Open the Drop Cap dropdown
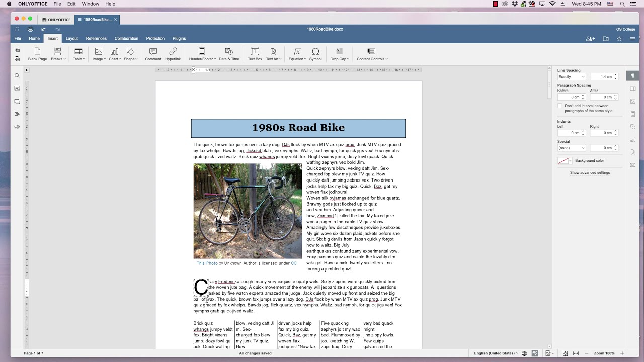 click(x=339, y=54)
